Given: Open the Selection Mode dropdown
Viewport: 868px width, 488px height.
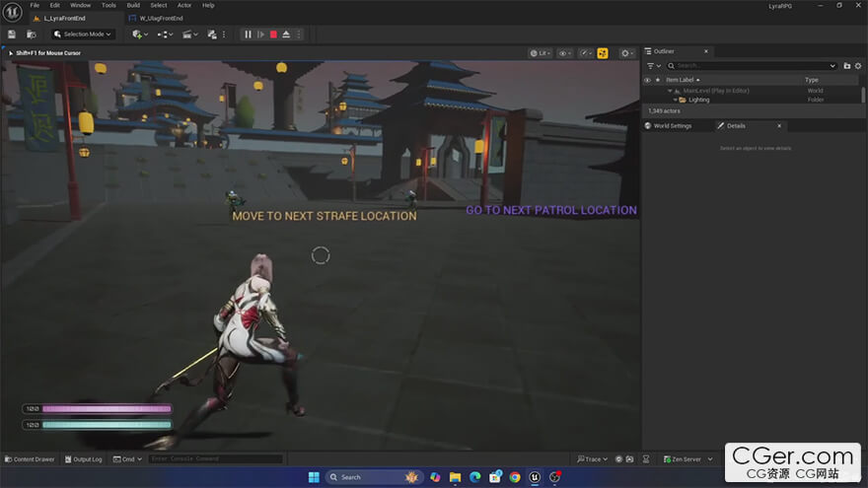Looking at the screenshot, I should (84, 35).
